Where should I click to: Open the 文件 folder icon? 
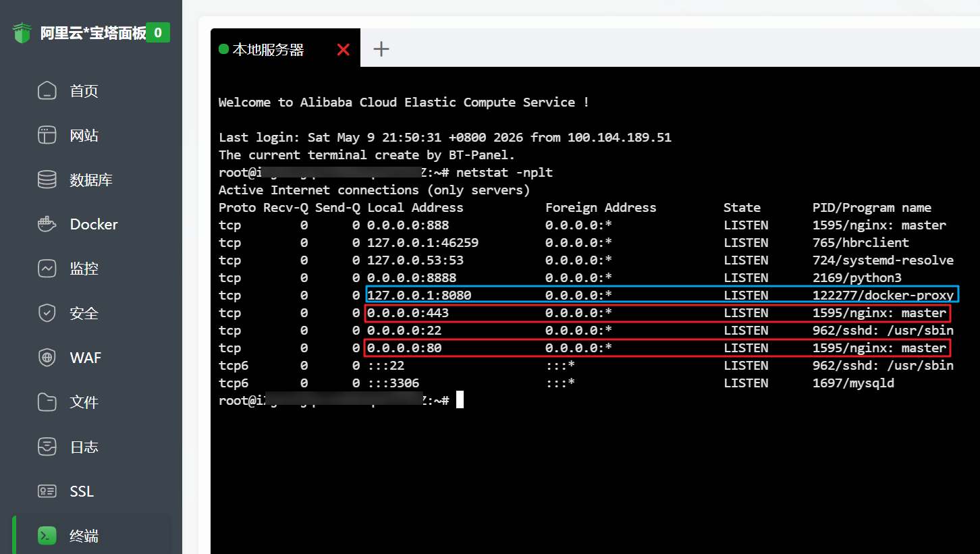[47, 403]
